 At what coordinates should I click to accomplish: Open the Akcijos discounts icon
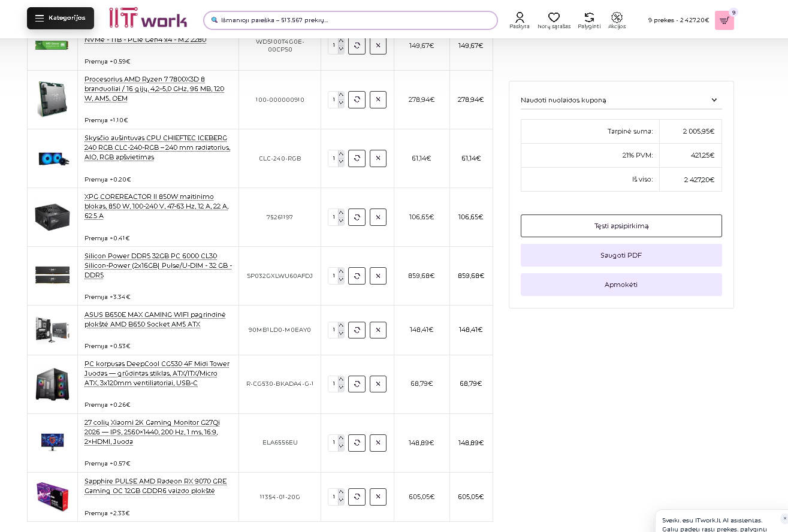617,20
